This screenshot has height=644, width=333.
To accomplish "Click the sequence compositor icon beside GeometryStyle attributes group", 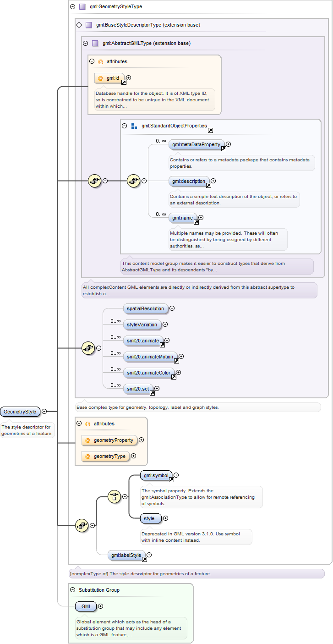I will click(82, 525).
